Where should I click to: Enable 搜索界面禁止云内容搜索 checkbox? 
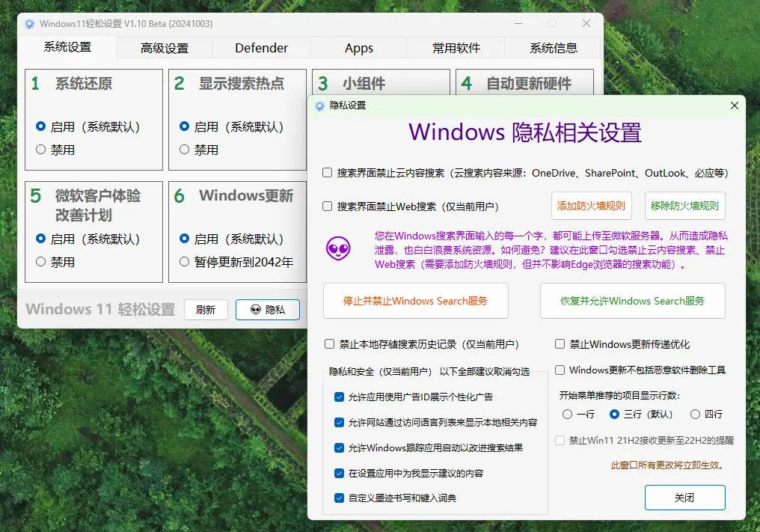click(327, 172)
